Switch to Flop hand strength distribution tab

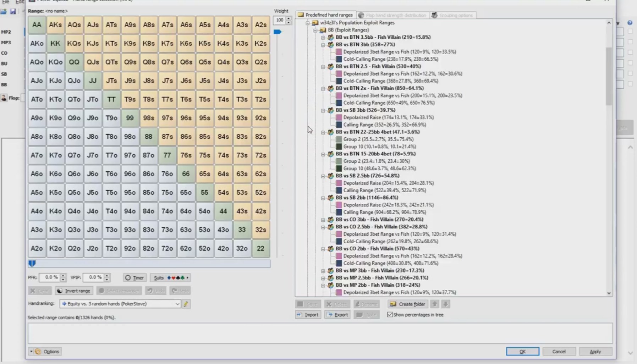click(x=392, y=15)
